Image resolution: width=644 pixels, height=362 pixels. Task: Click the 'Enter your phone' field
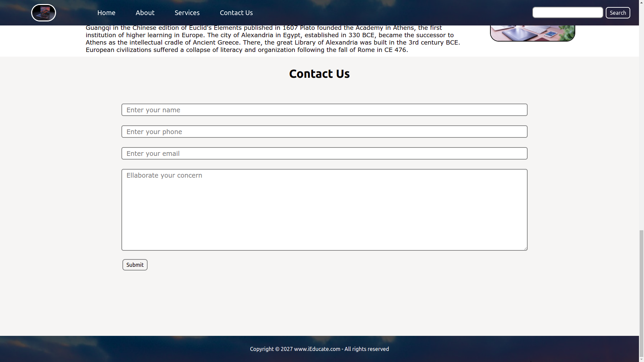pos(324,132)
